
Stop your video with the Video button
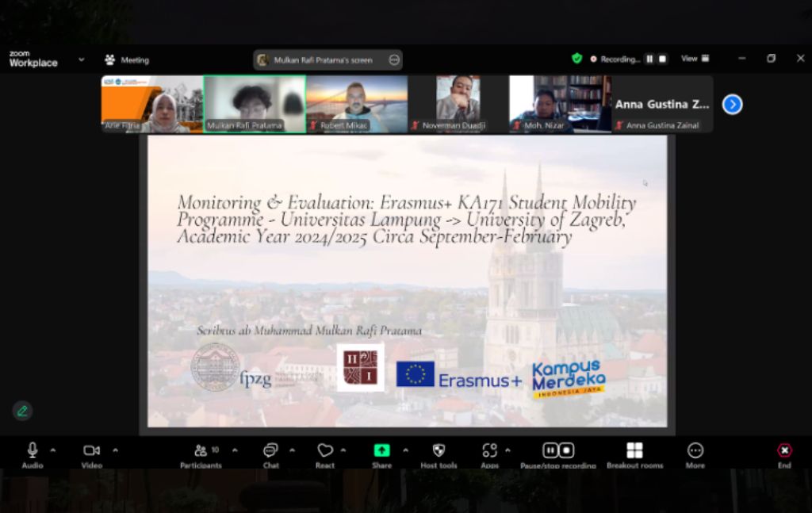tap(90, 448)
